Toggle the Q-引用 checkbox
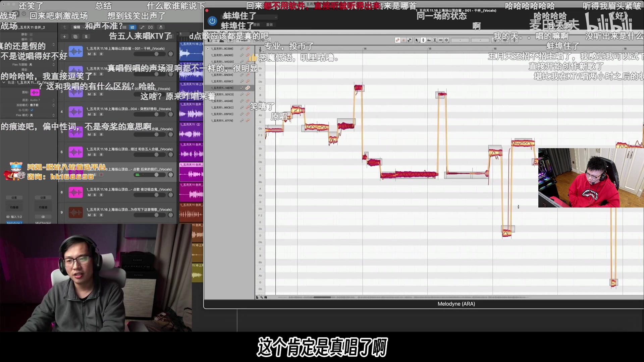The width and height of the screenshot is (644, 362). tap(32, 110)
